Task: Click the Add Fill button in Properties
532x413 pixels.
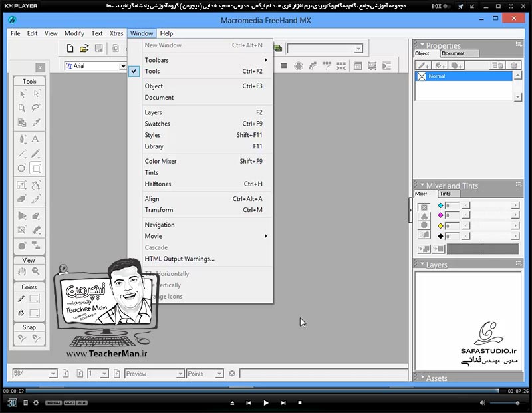Action: pos(440,65)
